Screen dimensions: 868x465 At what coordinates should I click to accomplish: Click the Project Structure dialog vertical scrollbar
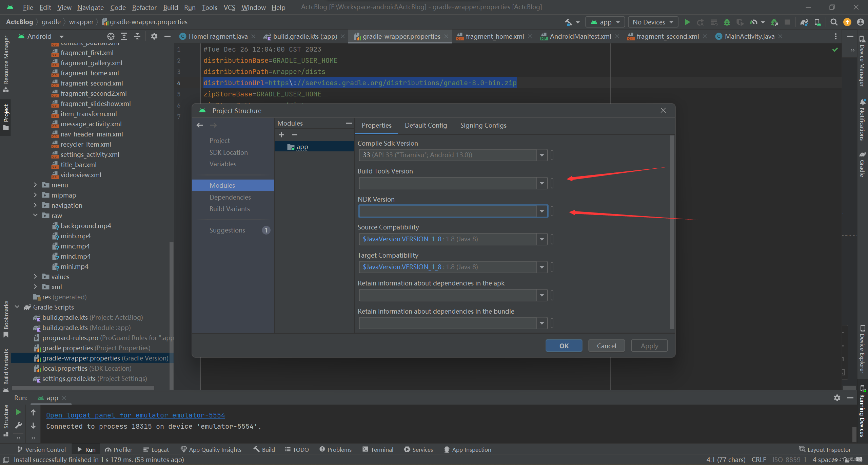tap(672, 232)
